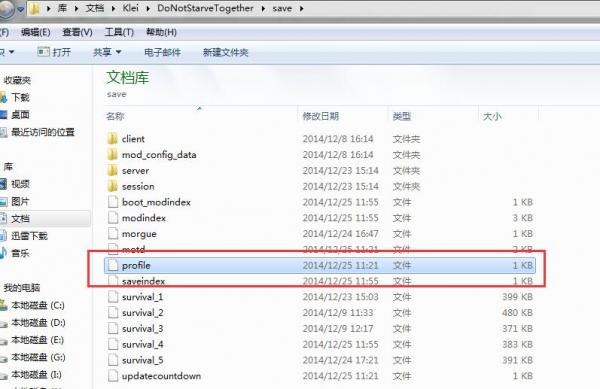The height and width of the screenshot is (389, 600).
Task: Open the 工具(T) menu
Action: point(119,33)
